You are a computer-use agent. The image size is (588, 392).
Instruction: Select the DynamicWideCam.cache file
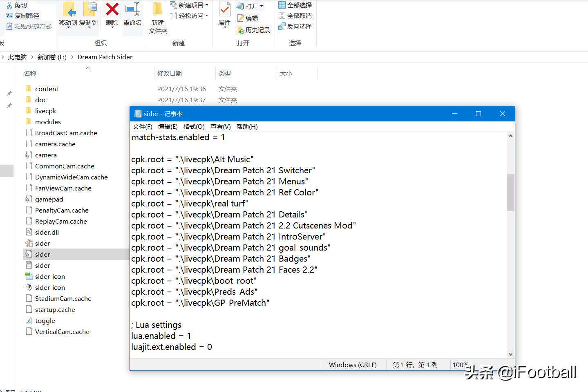(x=71, y=177)
